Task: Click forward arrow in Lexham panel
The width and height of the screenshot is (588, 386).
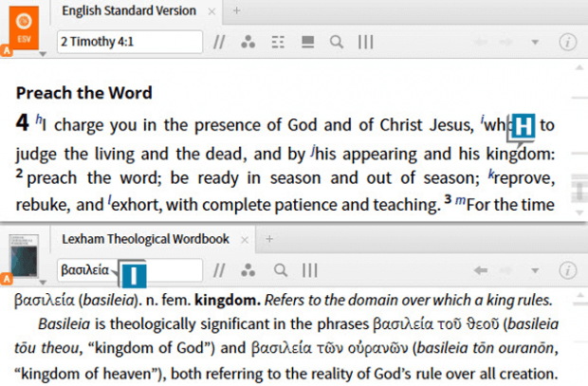Action: pos(506,270)
